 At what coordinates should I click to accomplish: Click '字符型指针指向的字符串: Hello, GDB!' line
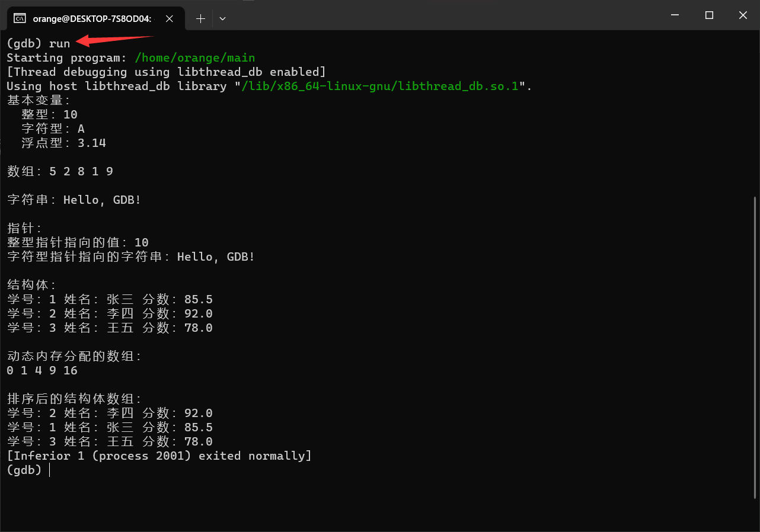pyautogui.click(x=131, y=257)
